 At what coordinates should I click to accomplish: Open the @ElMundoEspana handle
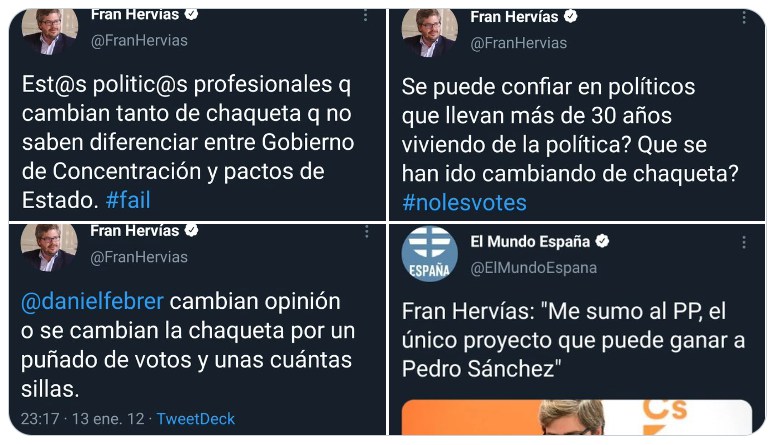(x=534, y=268)
